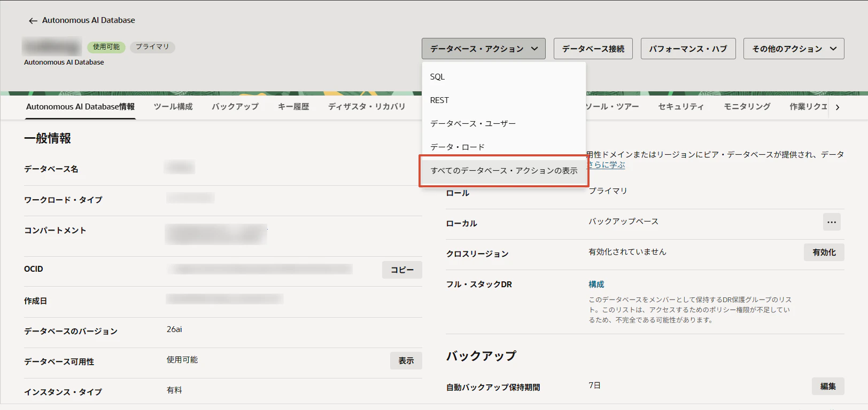
Task: Click the コンパートメント label
Action: point(55,231)
